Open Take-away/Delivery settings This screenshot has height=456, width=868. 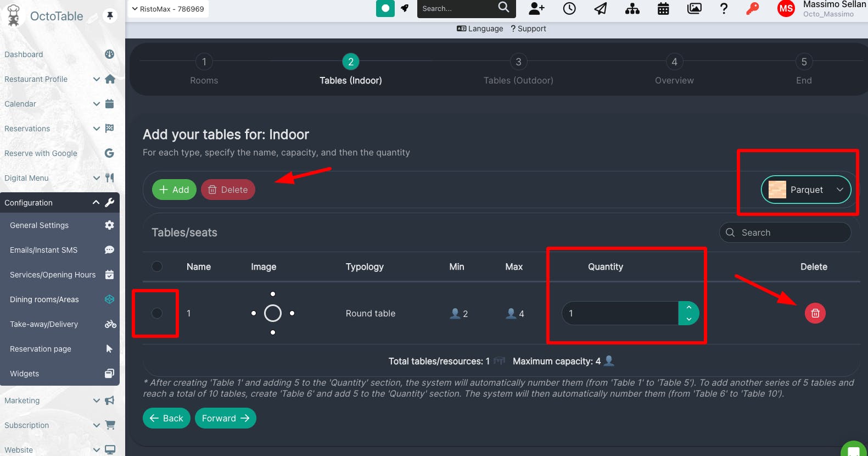point(59,324)
